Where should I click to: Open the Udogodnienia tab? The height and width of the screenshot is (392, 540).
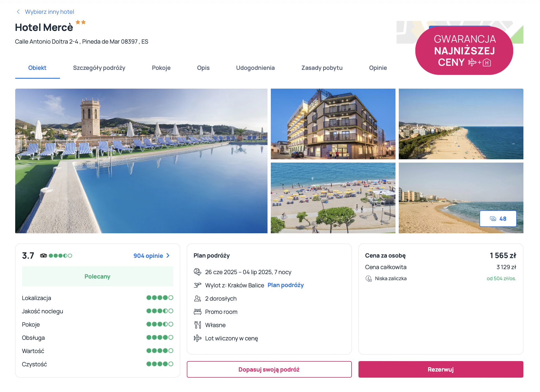(x=255, y=68)
